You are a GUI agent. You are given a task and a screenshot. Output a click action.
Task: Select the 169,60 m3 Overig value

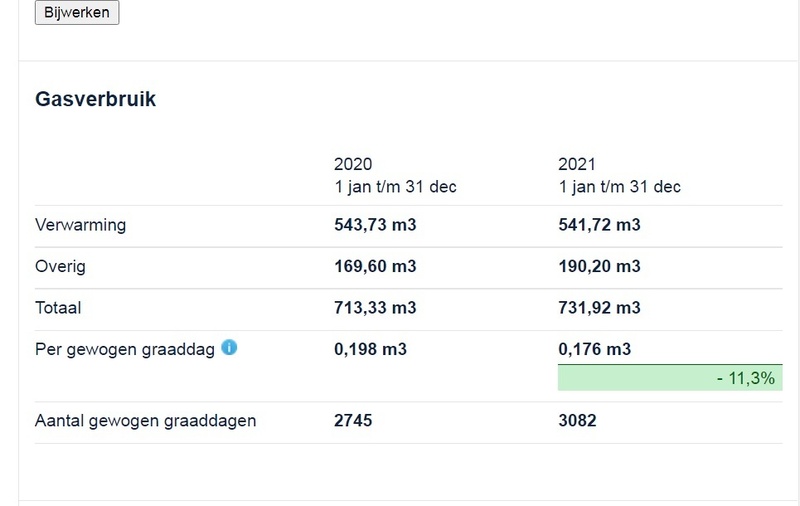click(x=375, y=267)
